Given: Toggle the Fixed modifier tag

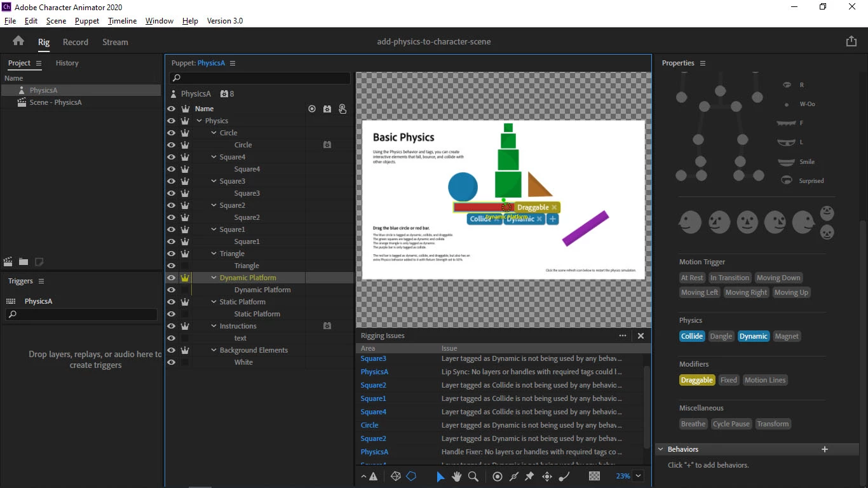Looking at the screenshot, I should click(x=729, y=380).
